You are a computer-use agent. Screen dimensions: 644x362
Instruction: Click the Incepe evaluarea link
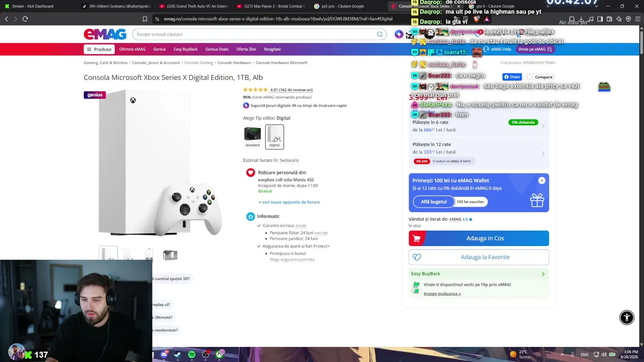point(442,294)
